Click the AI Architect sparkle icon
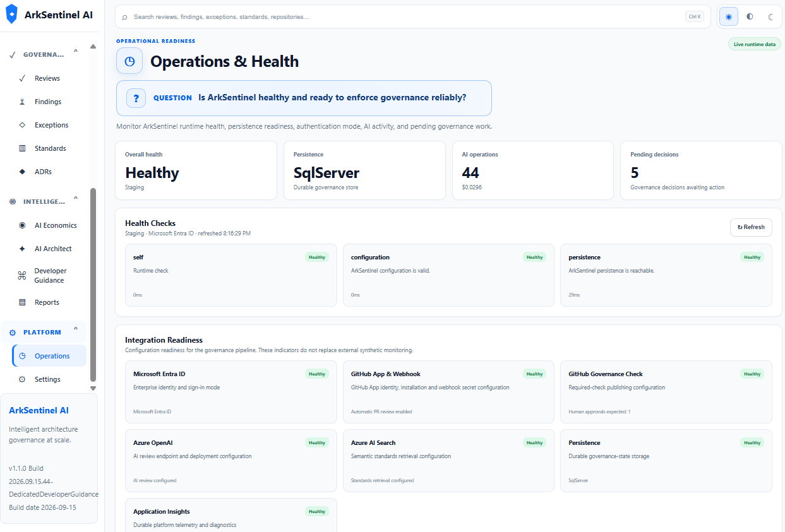Image resolution: width=785 pixels, height=532 pixels. [22, 249]
